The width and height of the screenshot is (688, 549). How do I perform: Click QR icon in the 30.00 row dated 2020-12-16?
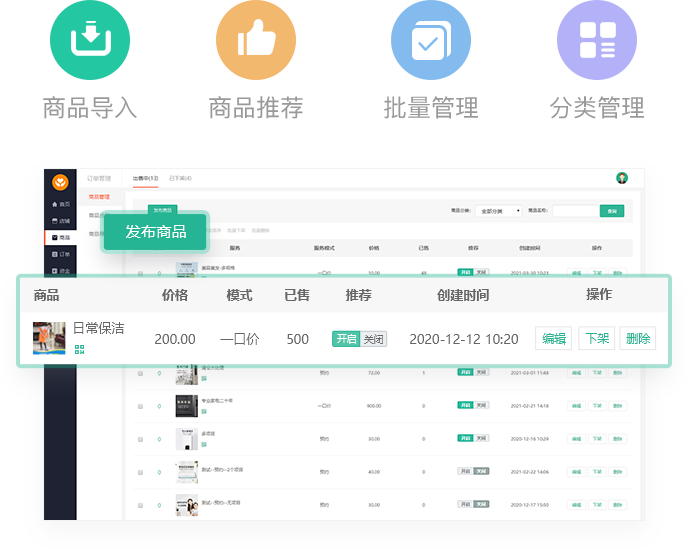pyautogui.click(x=204, y=445)
